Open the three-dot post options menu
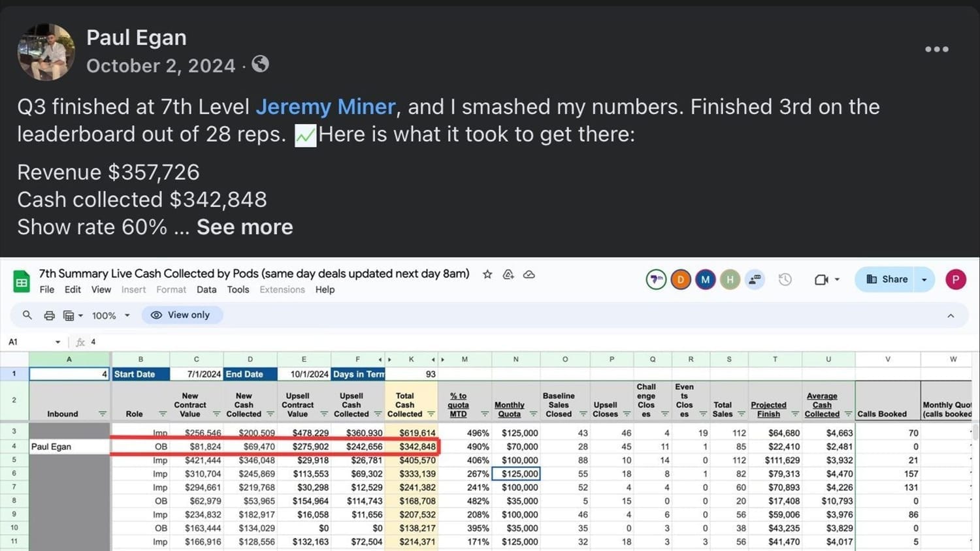 coord(936,50)
